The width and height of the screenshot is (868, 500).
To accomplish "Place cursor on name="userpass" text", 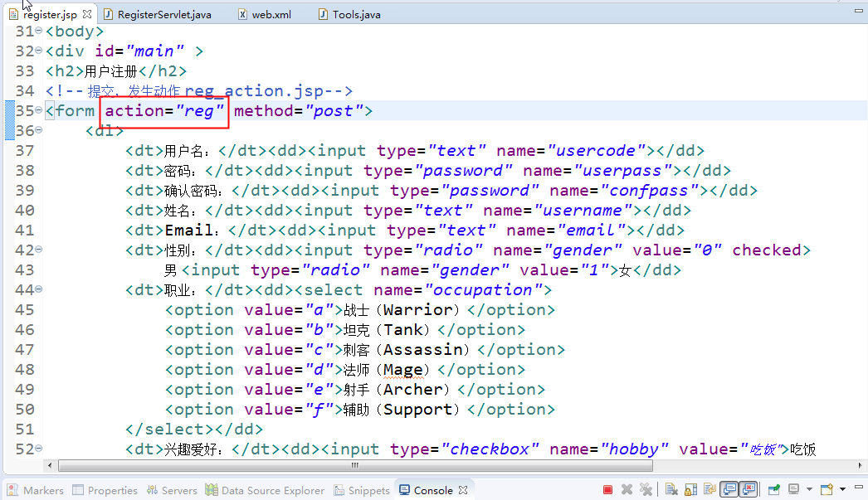I will 597,171.
